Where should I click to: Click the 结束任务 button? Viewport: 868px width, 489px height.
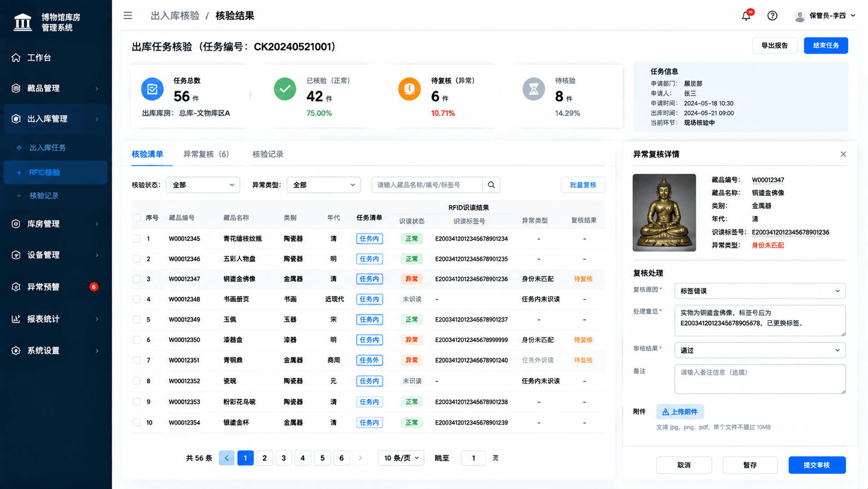coord(825,46)
